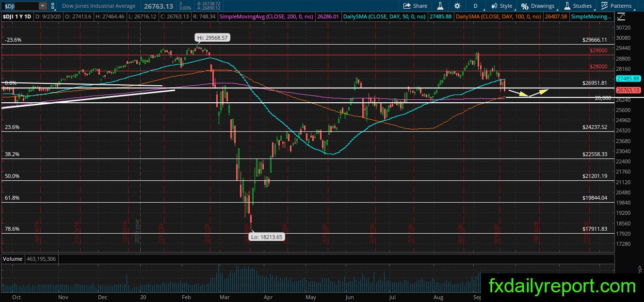Image resolution: width=644 pixels, height=302 pixels.
Task: Click the Mar label on time axis
Action: point(224,298)
